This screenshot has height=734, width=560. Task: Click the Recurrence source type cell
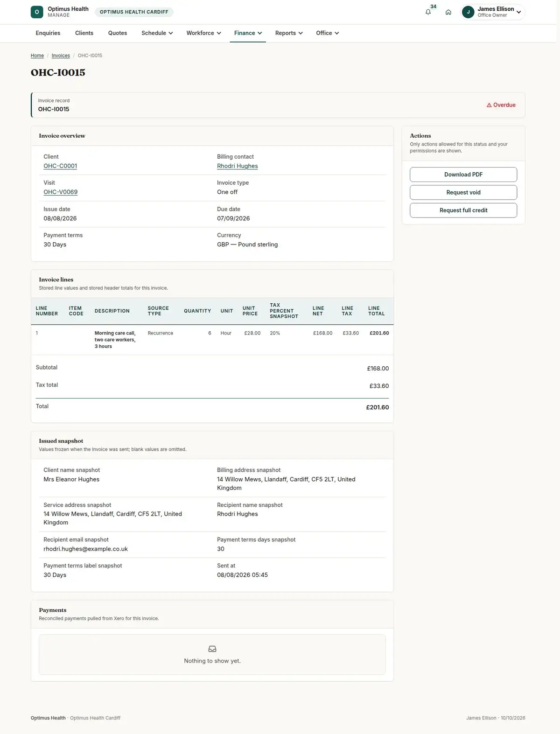click(161, 333)
